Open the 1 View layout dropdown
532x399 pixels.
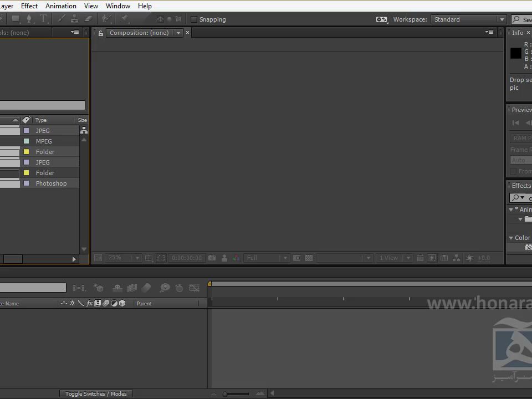pyautogui.click(x=394, y=258)
